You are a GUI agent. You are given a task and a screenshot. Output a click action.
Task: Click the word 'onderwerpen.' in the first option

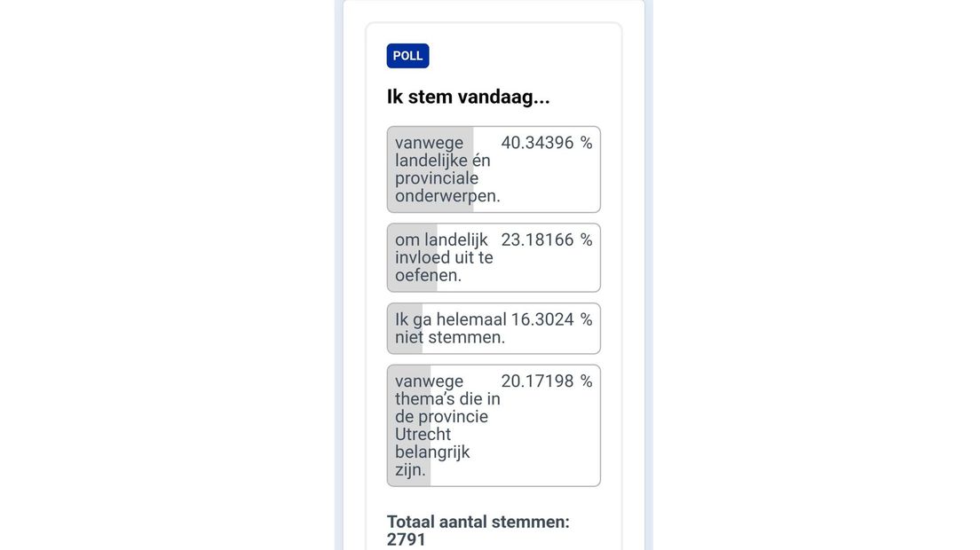447,196
